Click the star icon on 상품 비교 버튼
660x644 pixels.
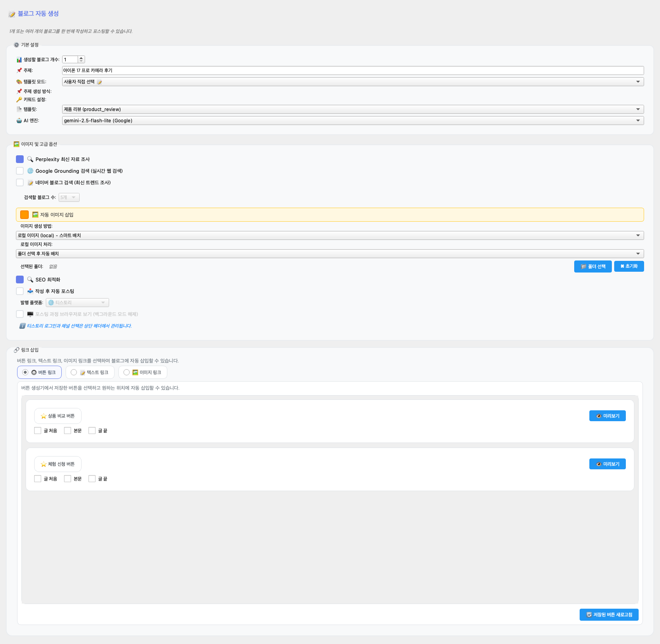click(x=43, y=416)
